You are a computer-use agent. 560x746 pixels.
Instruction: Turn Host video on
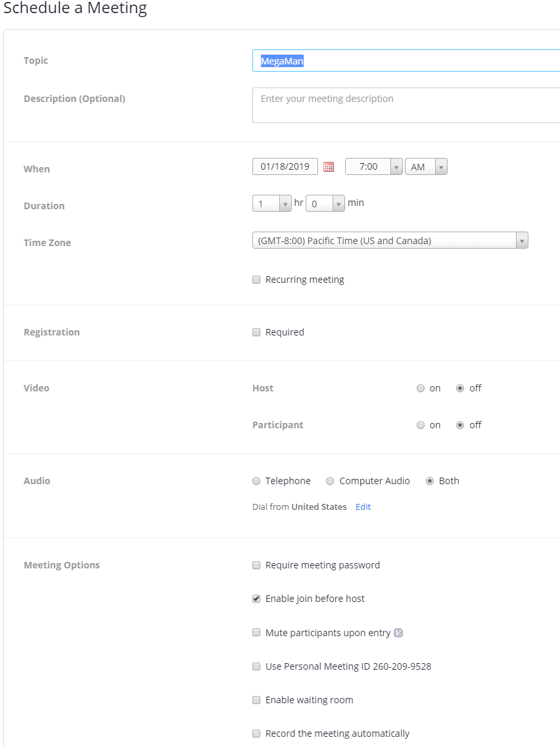tap(420, 388)
